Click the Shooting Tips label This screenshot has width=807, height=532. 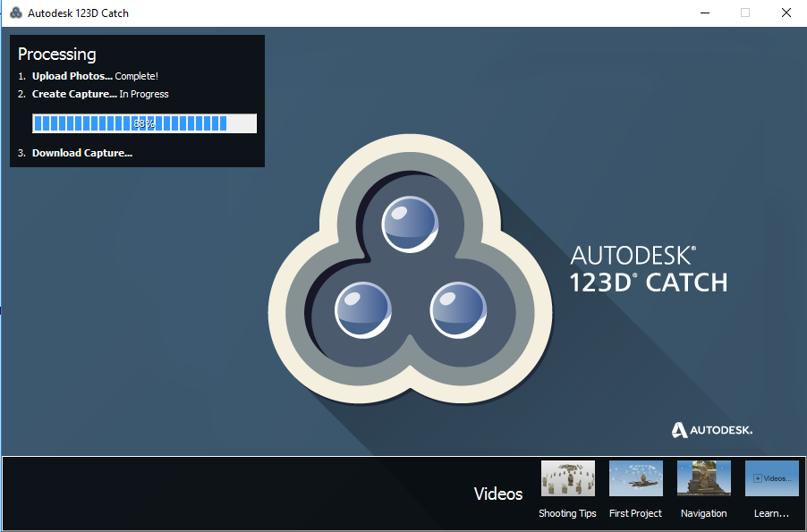(x=567, y=513)
